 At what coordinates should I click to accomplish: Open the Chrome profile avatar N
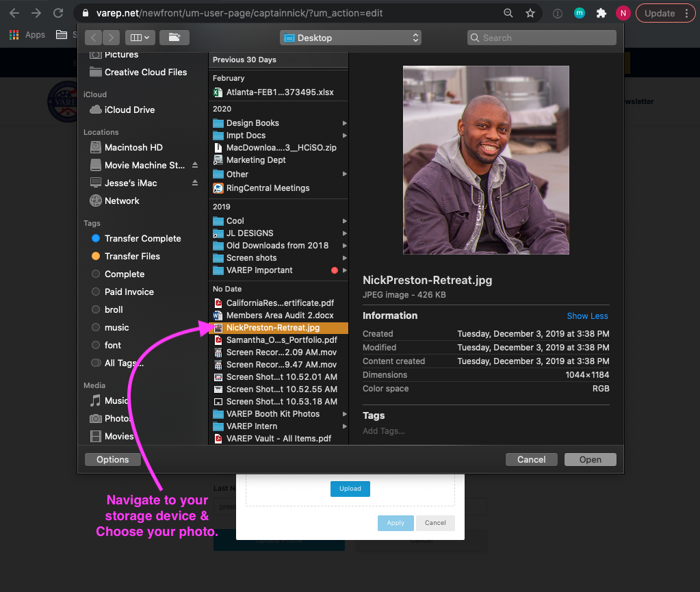click(623, 13)
